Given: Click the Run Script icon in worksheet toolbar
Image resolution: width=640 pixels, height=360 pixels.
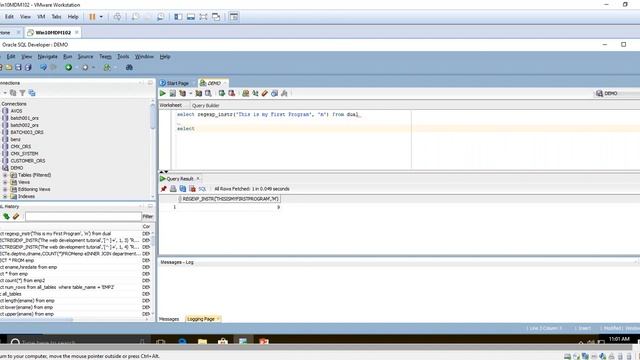Looking at the screenshot, I should coord(173,93).
